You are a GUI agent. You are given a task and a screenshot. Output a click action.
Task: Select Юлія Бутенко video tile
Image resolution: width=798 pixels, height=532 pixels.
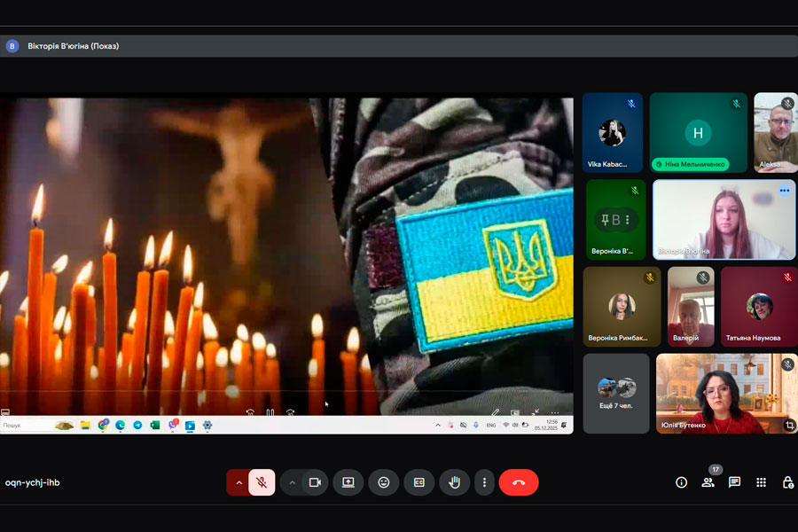click(x=727, y=394)
